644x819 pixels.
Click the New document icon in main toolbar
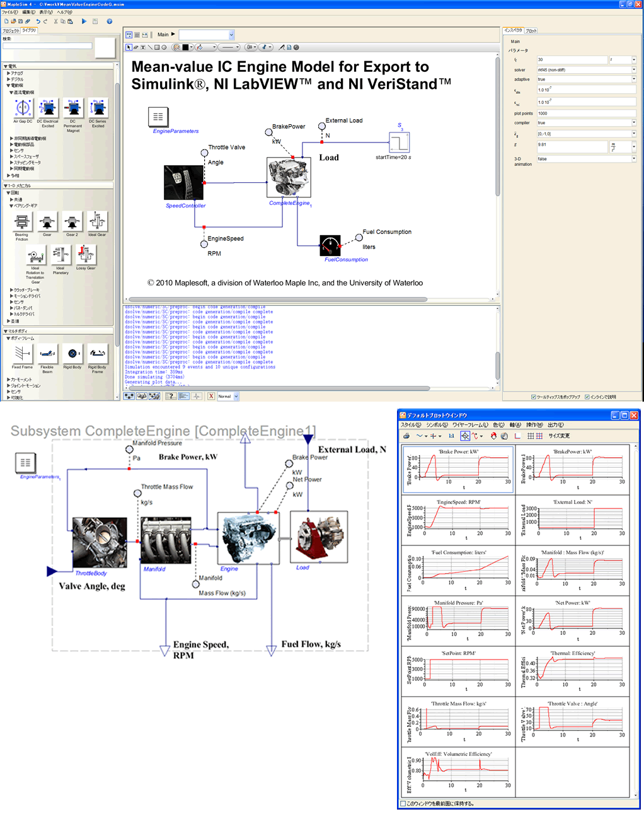tap(6, 21)
